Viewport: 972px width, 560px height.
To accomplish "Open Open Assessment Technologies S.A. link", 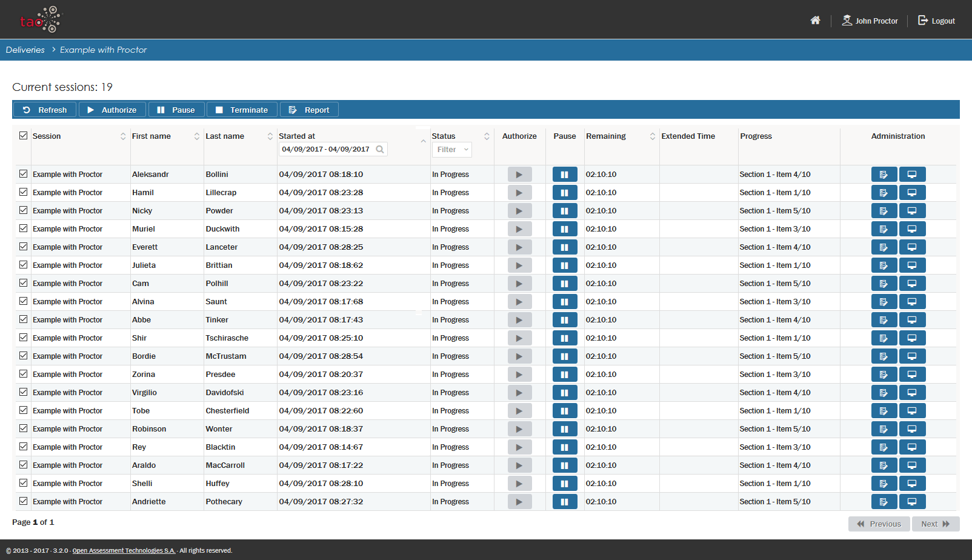I will pos(124,550).
